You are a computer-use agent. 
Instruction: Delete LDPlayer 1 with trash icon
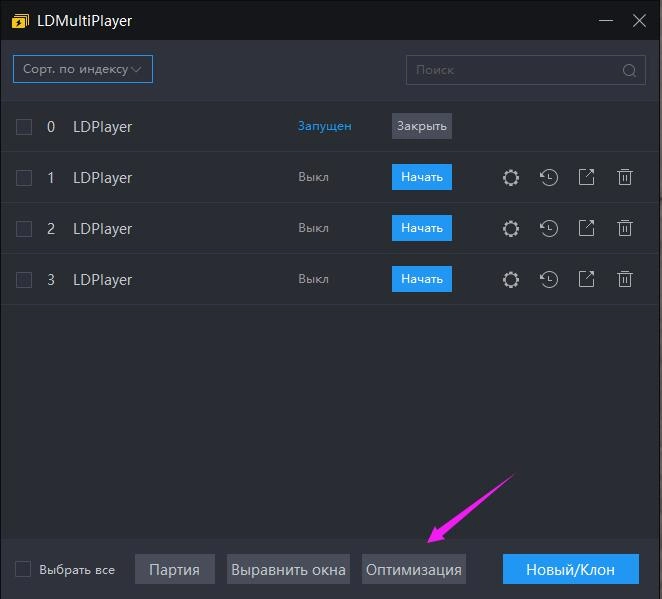pyautogui.click(x=625, y=178)
